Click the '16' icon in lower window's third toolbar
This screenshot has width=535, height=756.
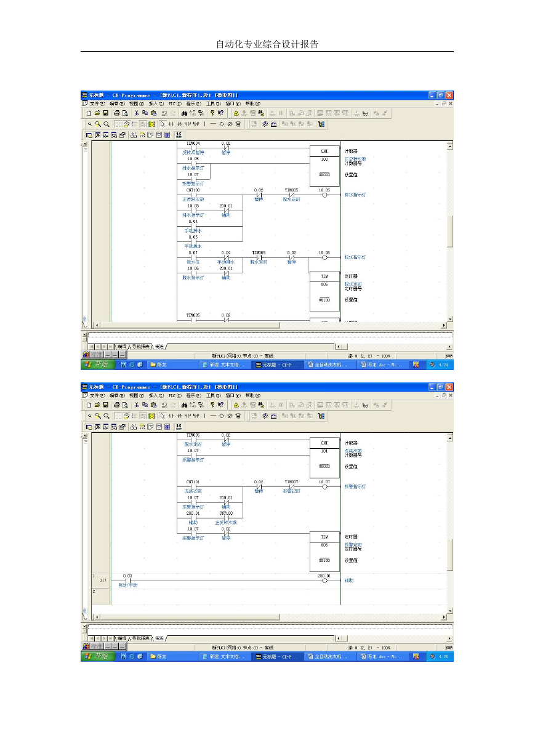click(x=179, y=425)
